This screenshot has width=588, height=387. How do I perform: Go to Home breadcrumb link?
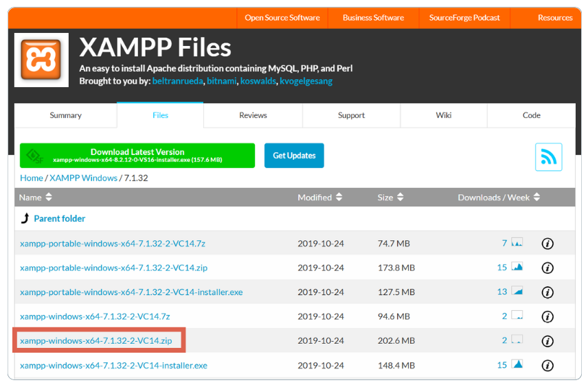click(32, 178)
